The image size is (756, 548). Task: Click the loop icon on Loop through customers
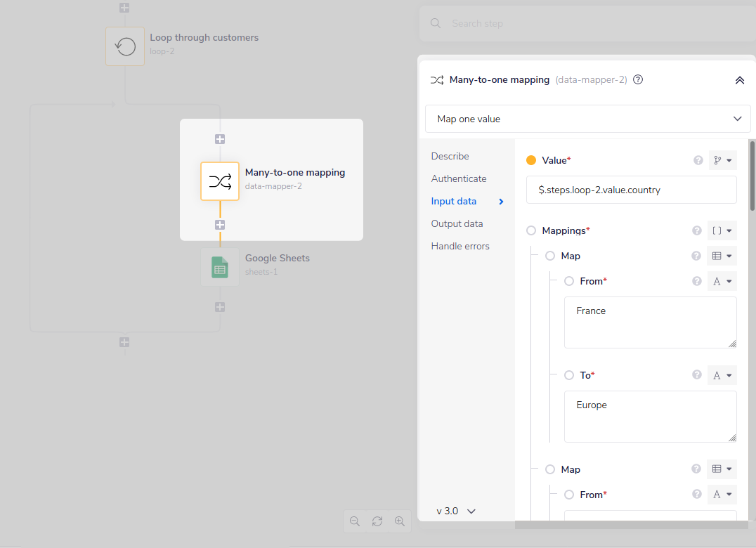pyautogui.click(x=124, y=46)
